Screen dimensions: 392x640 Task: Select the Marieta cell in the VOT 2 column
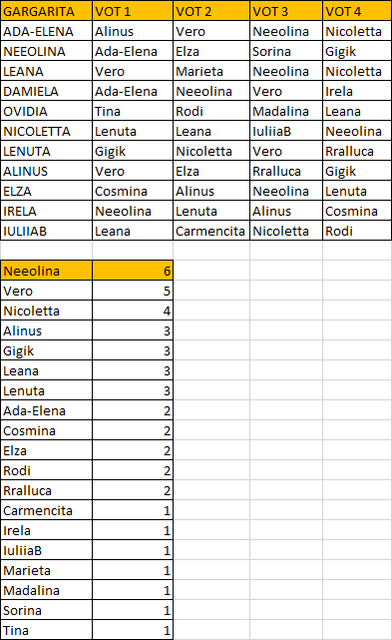pos(211,71)
